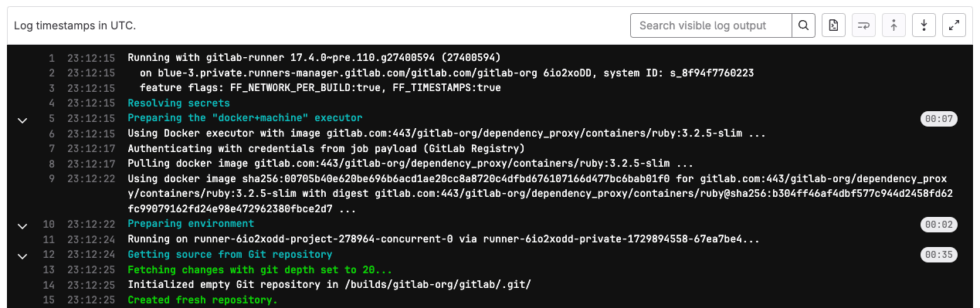
Task: Click the 'Getting source from Git repository' header
Action: [x=230, y=254]
